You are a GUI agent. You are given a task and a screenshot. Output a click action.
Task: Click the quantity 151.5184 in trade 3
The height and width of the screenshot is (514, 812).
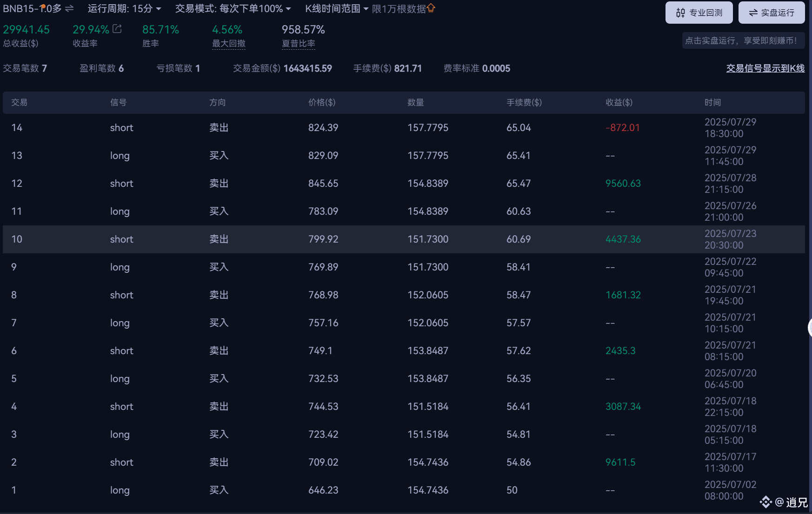click(428, 435)
